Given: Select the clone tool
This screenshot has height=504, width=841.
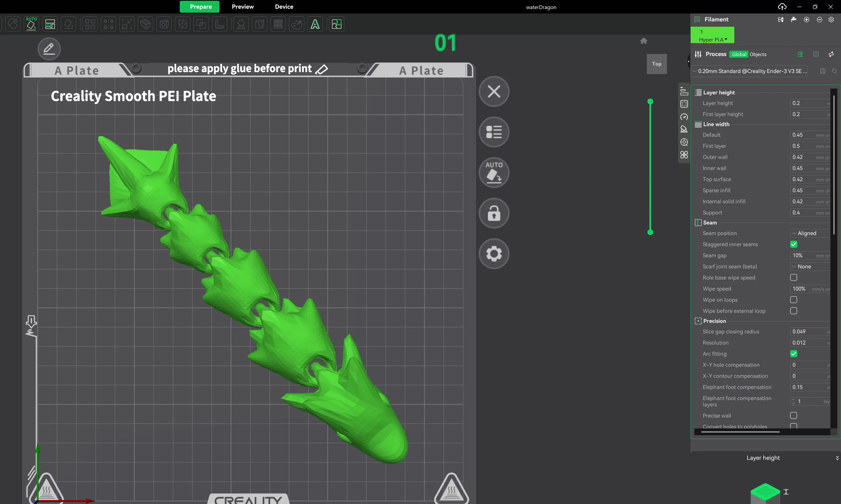Looking at the screenshot, I should [x=201, y=24].
